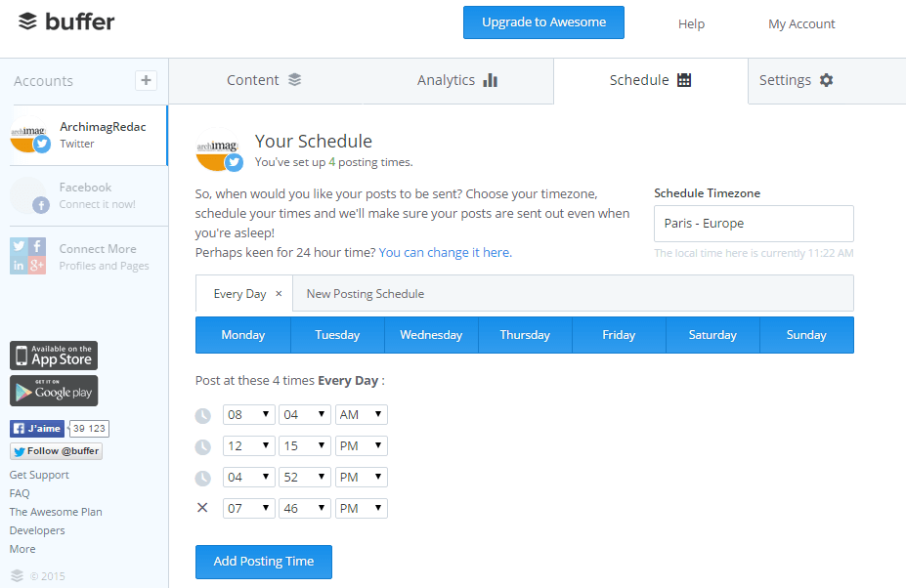The height and width of the screenshot is (588, 906).
Task: Expand the AM/PM dropdown for 04:52
Action: pyautogui.click(x=361, y=478)
